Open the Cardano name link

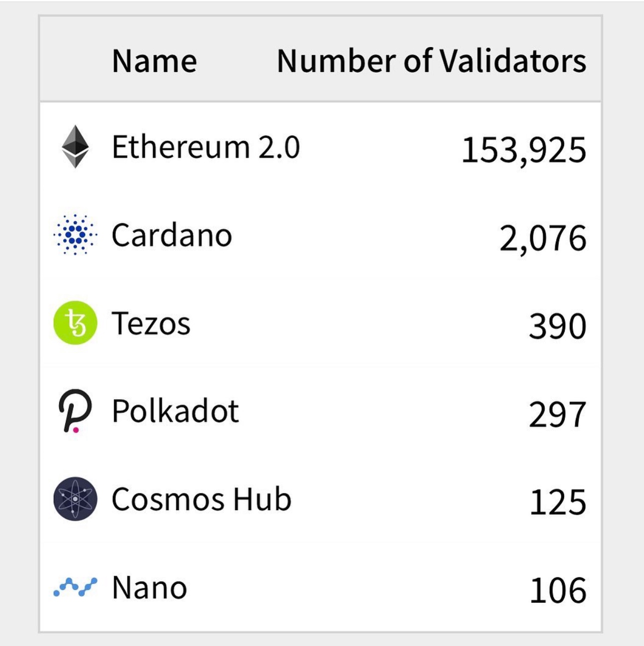coord(172,235)
